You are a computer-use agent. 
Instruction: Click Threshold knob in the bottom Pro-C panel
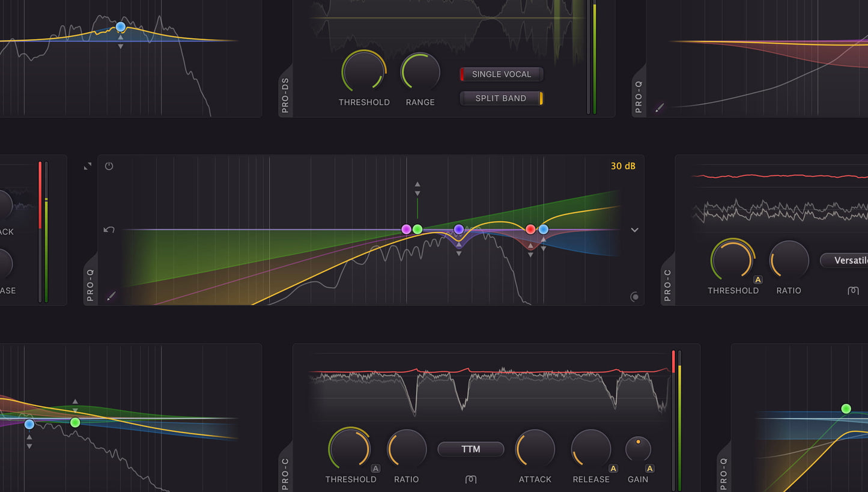[351, 449]
